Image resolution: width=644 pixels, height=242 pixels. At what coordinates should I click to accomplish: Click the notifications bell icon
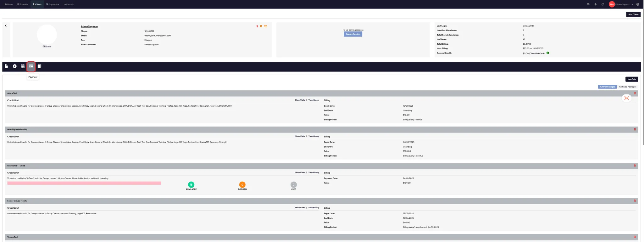(595, 4)
